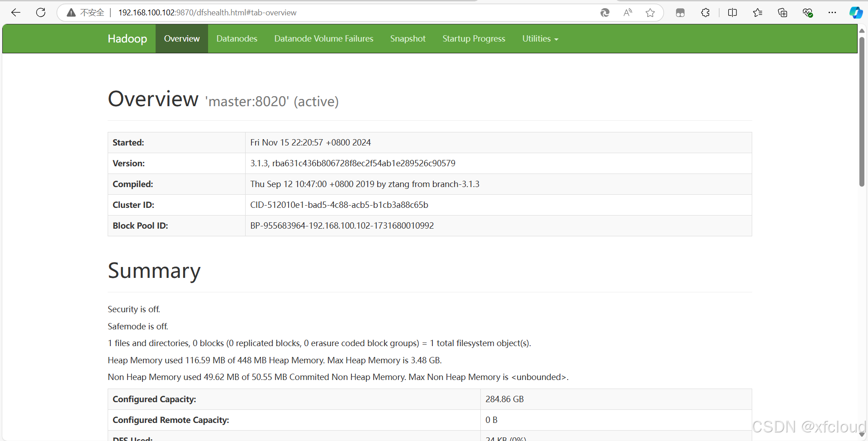Click the 'Safemode is off.' line
The image size is (868, 441).
138,326
